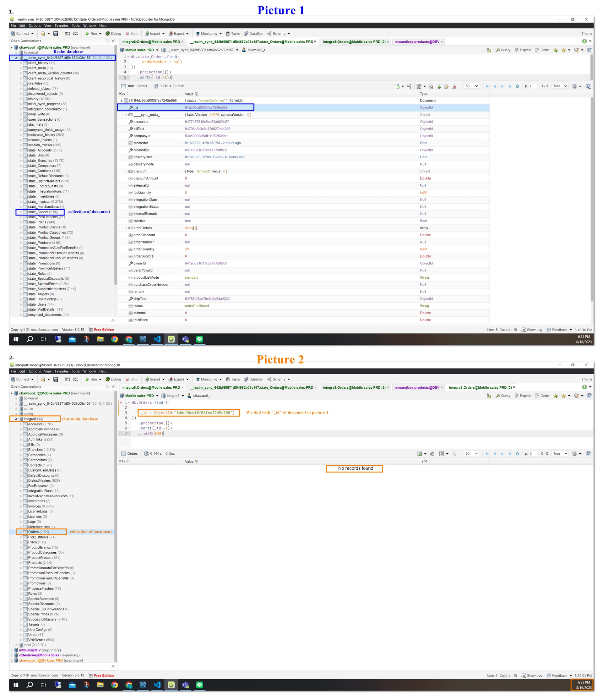Select the state_Orders collection in Picture 1 tree
Image resolution: width=603 pixels, height=700 pixels.
coord(38,212)
